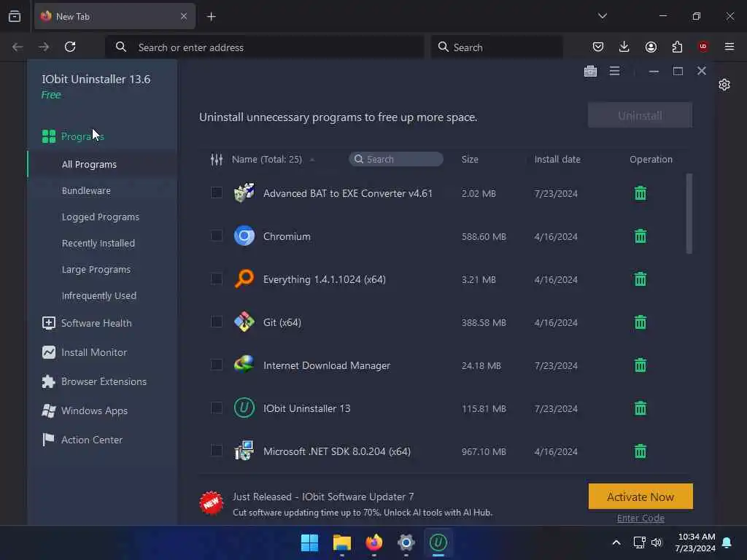Tick the IObit Uninstaller 13 checkbox

[216, 408]
